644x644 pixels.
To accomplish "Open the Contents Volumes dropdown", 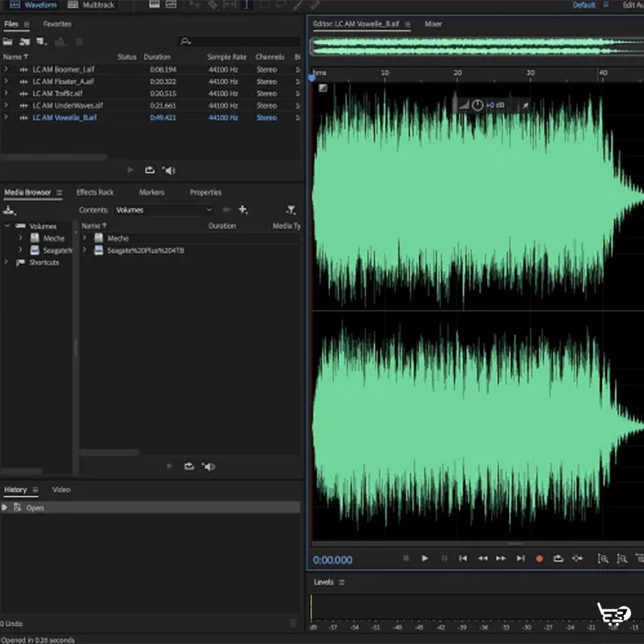I will (x=163, y=210).
